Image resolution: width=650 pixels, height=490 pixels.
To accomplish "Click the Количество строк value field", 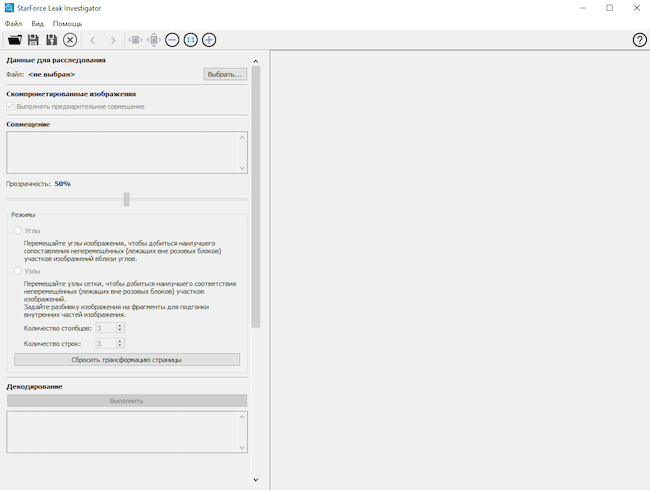I will click(x=105, y=343).
